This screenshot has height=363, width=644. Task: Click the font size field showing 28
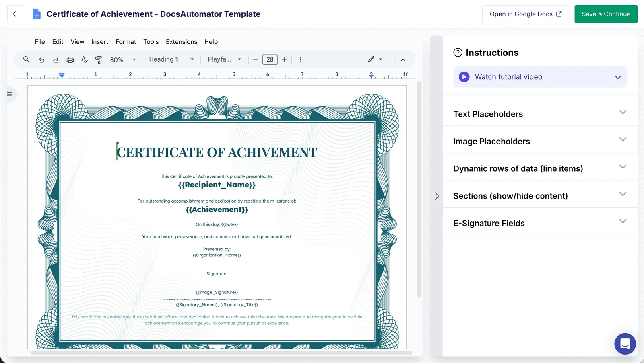(x=270, y=59)
